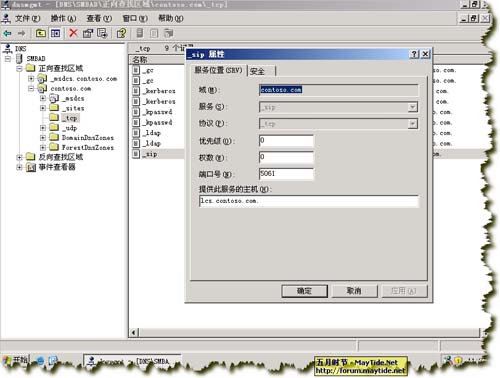Click the port number input field
The image size is (500, 378).
click(x=286, y=174)
